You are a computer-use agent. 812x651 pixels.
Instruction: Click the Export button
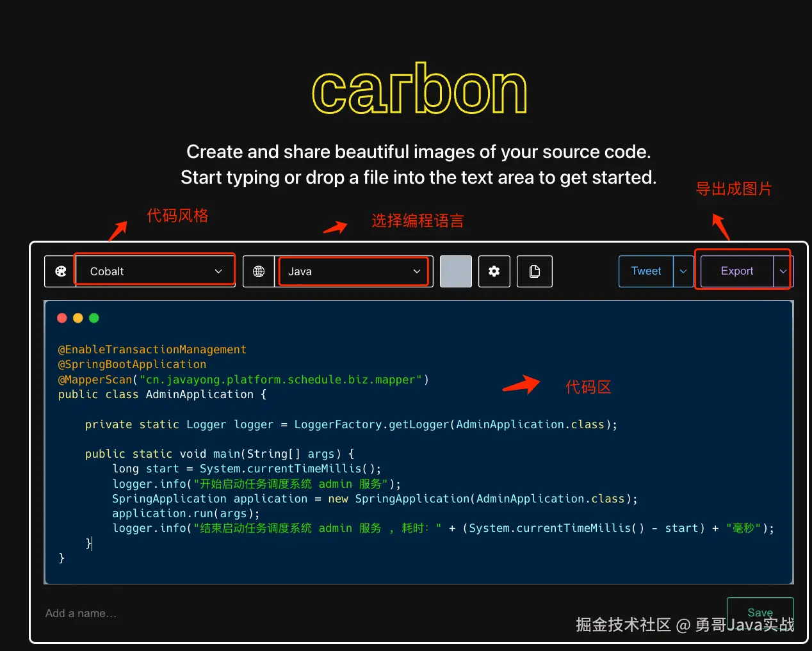click(737, 271)
